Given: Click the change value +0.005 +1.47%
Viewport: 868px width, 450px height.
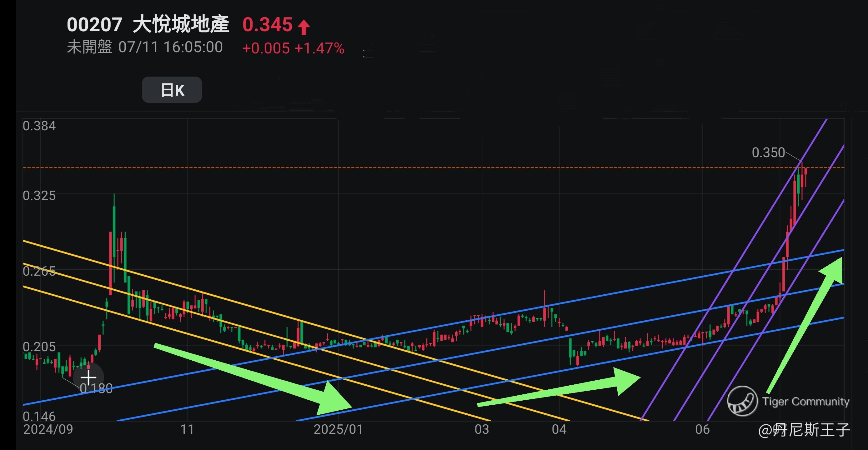Looking at the screenshot, I should tap(293, 48).
